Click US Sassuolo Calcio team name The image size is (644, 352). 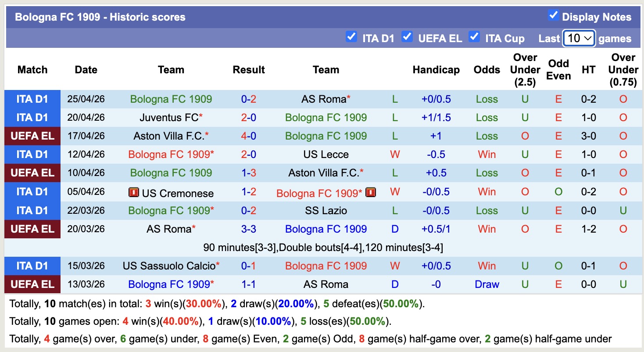point(169,266)
